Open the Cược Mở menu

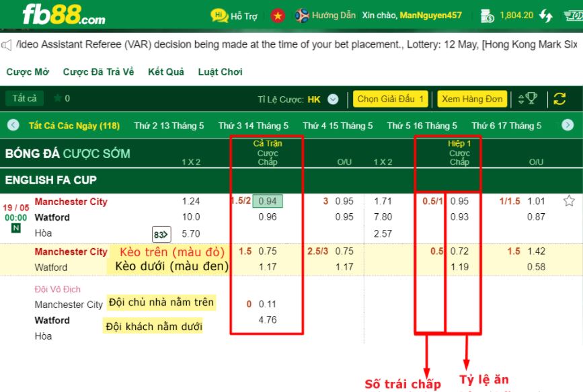pyautogui.click(x=28, y=72)
